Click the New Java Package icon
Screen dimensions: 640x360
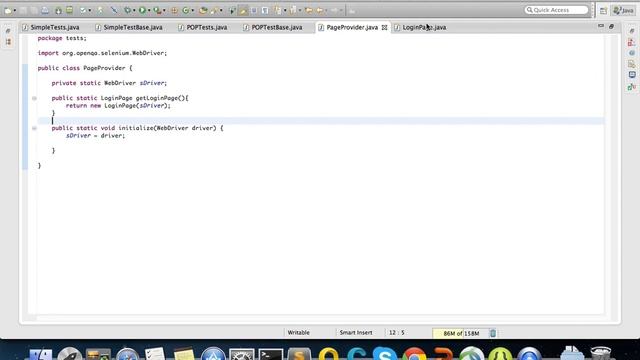(x=174, y=11)
